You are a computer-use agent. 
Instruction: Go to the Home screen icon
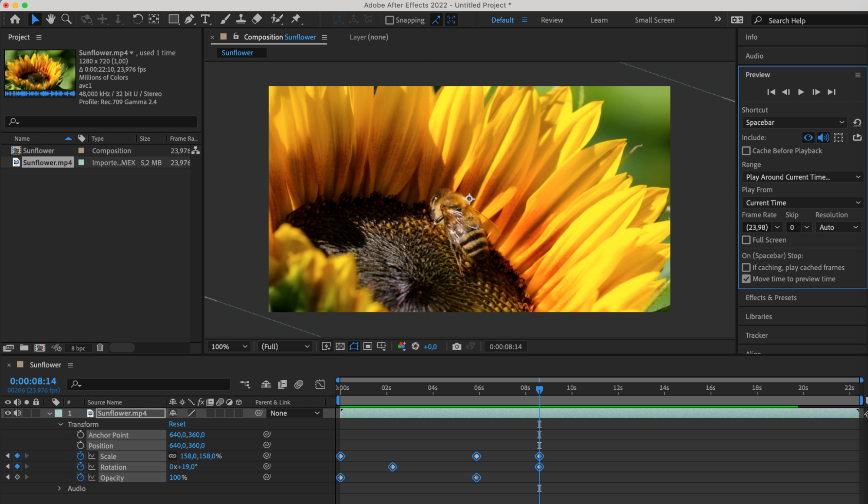[x=15, y=19]
